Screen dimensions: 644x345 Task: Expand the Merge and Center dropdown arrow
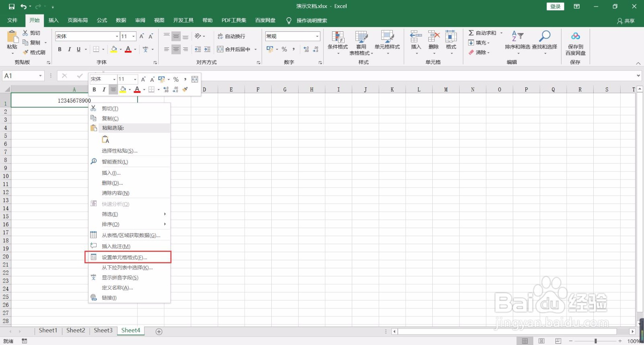click(255, 49)
